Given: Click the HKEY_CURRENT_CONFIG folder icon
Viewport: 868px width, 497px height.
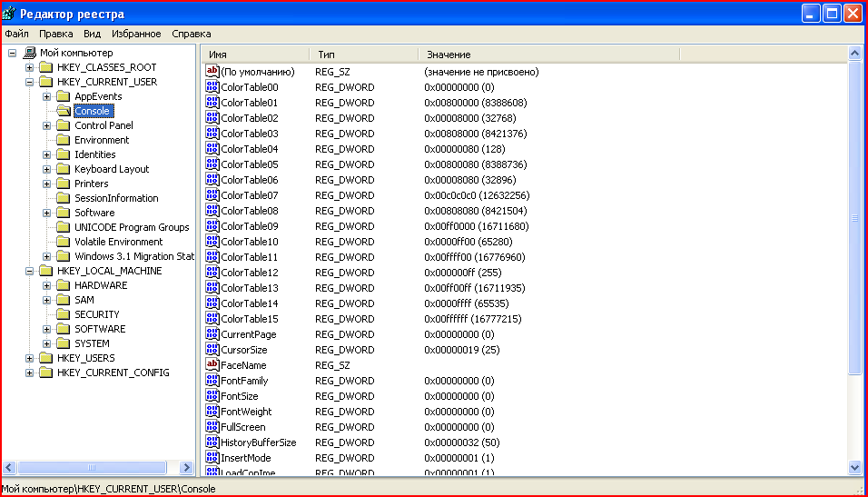Looking at the screenshot, I should pyautogui.click(x=46, y=373).
